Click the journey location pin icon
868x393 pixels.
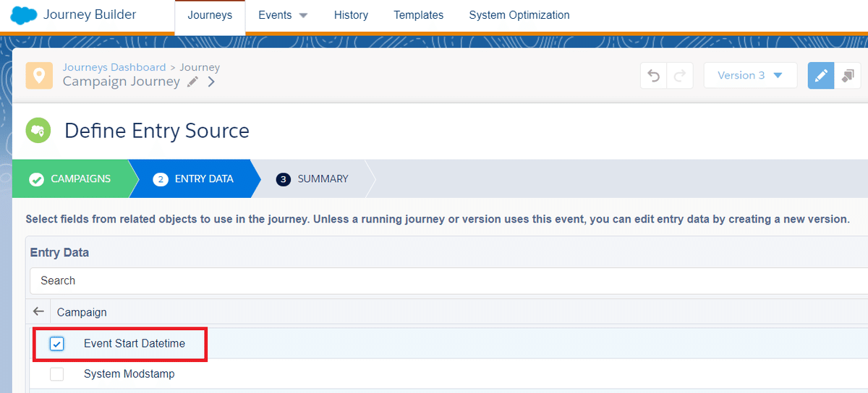(x=38, y=75)
